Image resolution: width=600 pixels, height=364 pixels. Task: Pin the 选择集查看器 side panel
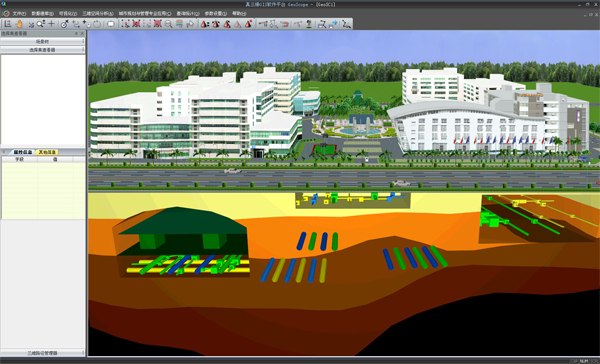pyautogui.click(x=76, y=34)
